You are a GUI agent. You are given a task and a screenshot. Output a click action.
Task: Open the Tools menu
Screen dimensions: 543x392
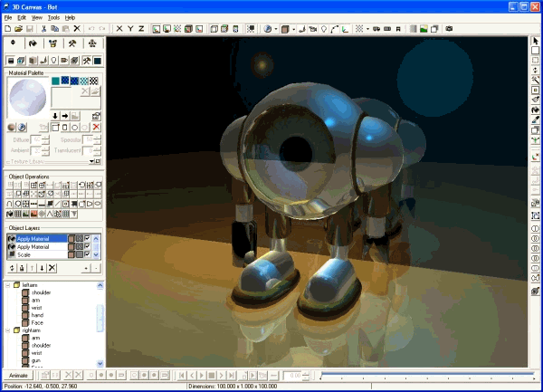tap(53, 17)
